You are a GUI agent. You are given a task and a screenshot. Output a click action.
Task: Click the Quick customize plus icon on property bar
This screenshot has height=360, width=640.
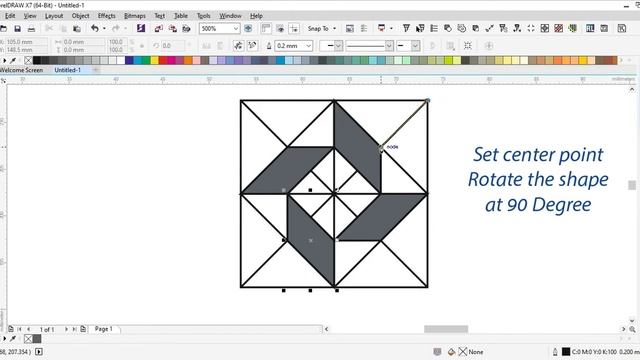click(x=489, y=46)
